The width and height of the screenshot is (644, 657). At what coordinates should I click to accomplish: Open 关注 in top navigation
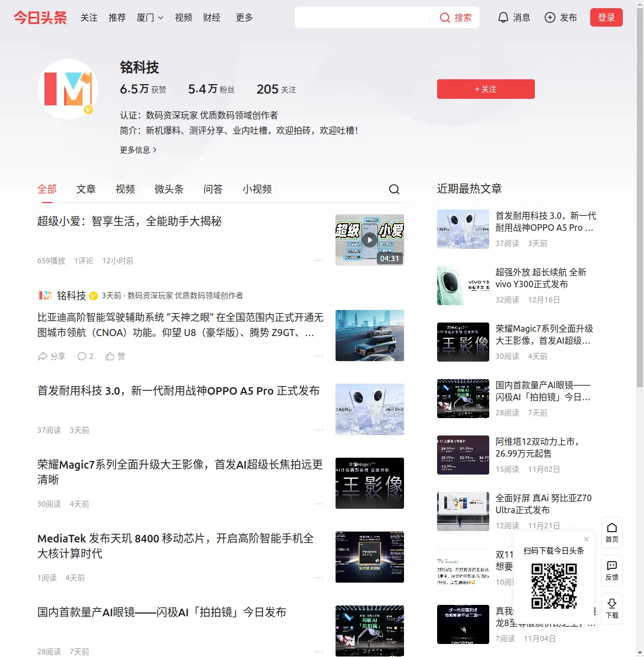(89, 17)
